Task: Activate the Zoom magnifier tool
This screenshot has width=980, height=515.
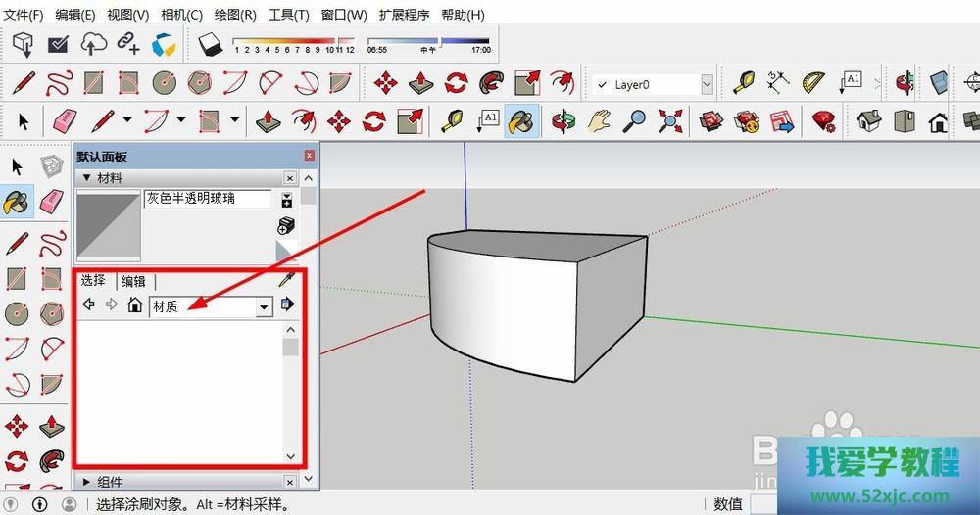Action: (x=635, y=121)
